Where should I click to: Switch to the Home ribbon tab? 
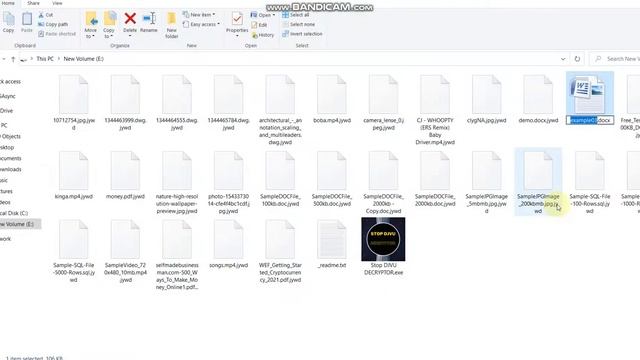click(x=8, y=3)
